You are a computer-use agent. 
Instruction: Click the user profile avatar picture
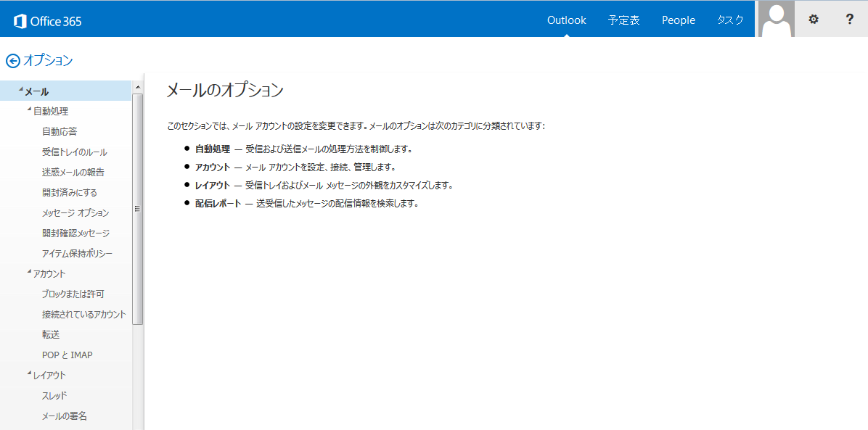coord(776,19)
